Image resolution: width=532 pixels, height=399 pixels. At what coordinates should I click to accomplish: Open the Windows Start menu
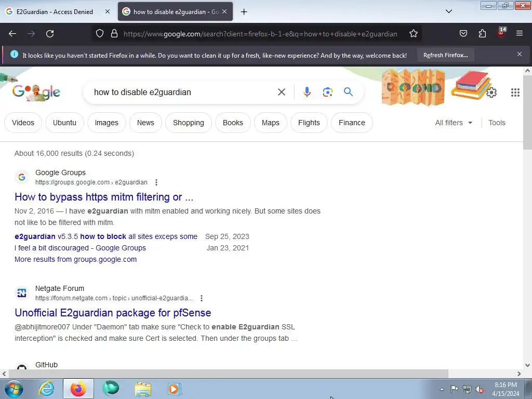point(14,389)
